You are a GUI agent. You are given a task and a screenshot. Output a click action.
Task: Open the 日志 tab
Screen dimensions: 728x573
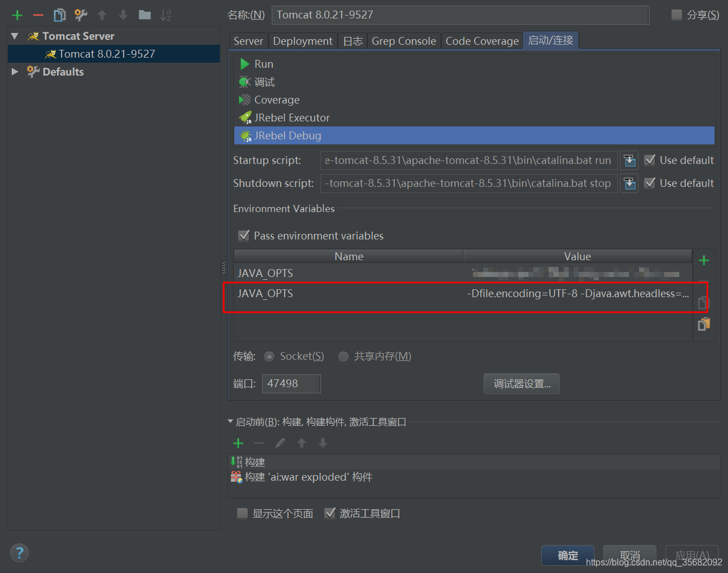click(353, 41)
